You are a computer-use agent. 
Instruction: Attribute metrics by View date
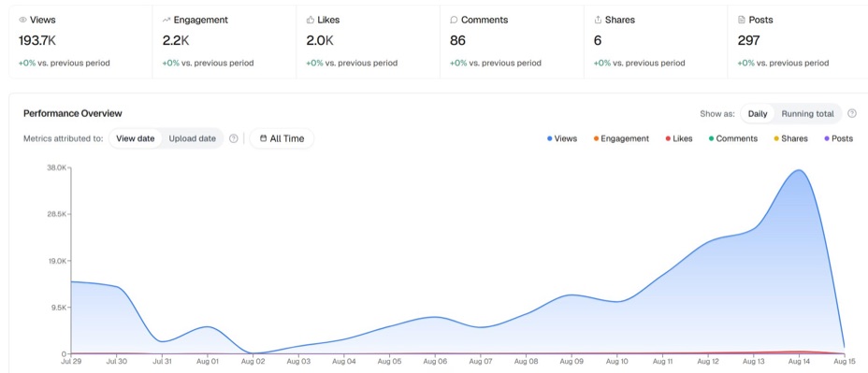coord(135,138)
